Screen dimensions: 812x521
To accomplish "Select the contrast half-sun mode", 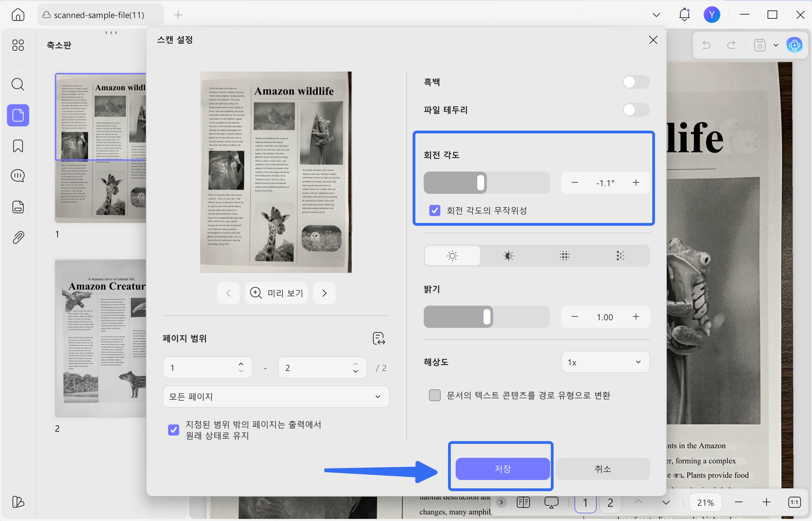I will 508,256.
